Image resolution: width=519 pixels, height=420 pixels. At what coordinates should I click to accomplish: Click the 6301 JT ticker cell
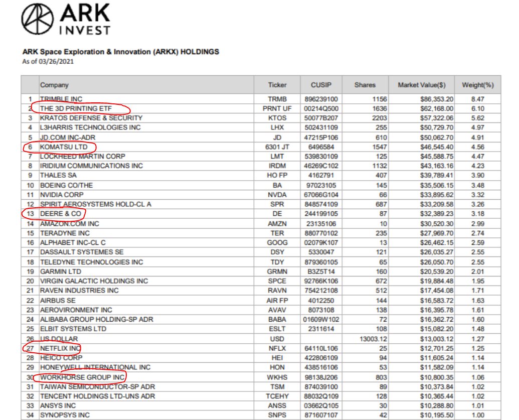(277, 147)
